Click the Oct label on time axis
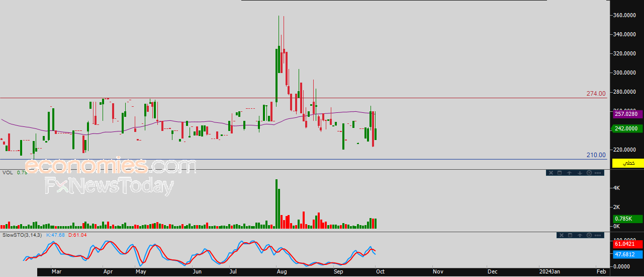644x277 pixels. click(x=380, y=272)
